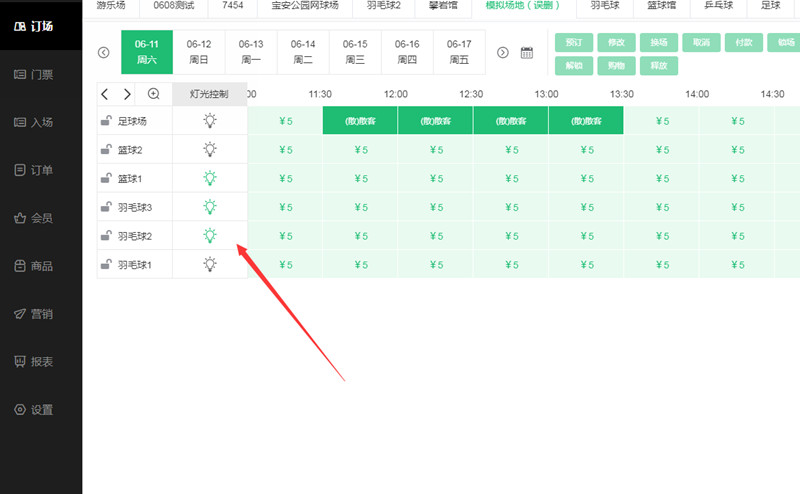Select the 06-12 周日 date tab
This screenshot has height=494, width=800.
tap(199, 51)
